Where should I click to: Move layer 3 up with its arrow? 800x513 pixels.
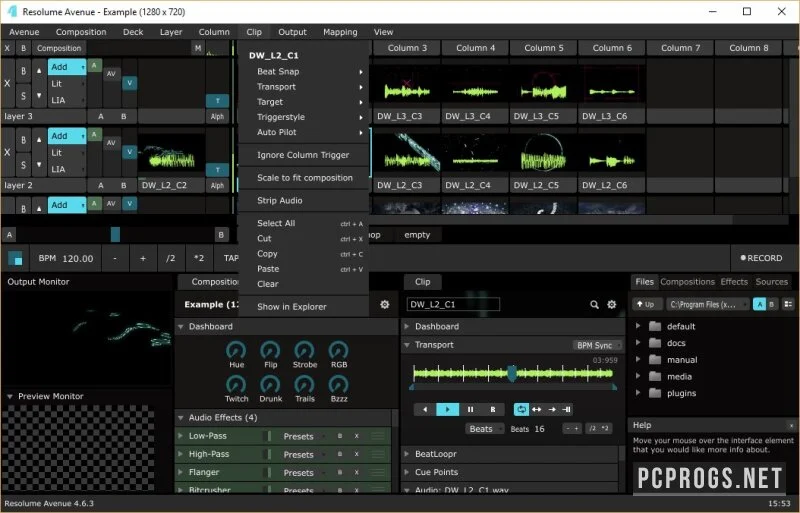click(x=39, y=71)
